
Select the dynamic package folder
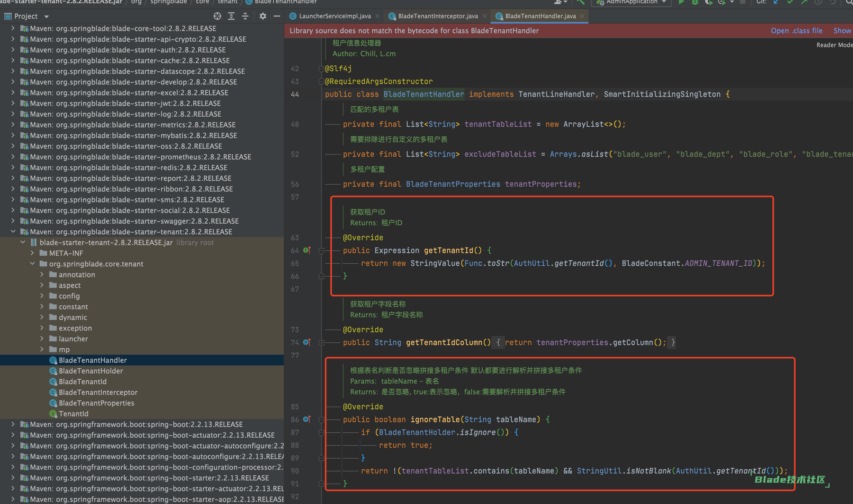pyautogui.click(x=73, y=317)
